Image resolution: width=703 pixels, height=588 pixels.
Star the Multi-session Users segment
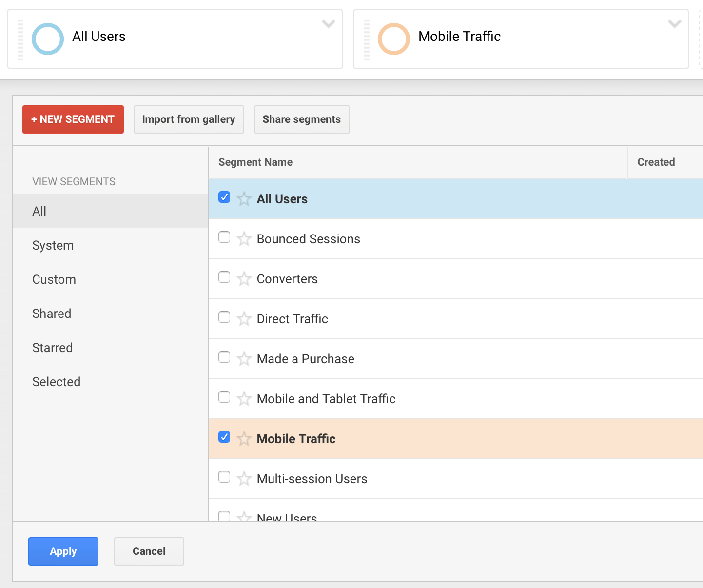pyautogui.click(x=244, y=479)
